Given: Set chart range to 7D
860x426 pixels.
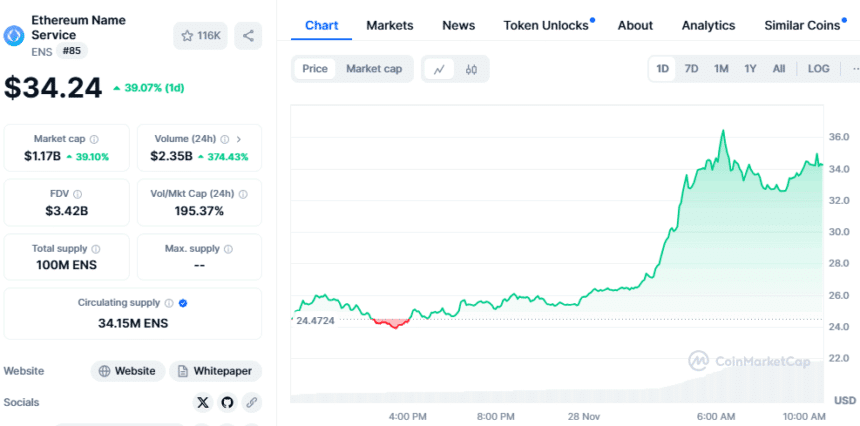Looking at the screenshot, I should 691,69.
